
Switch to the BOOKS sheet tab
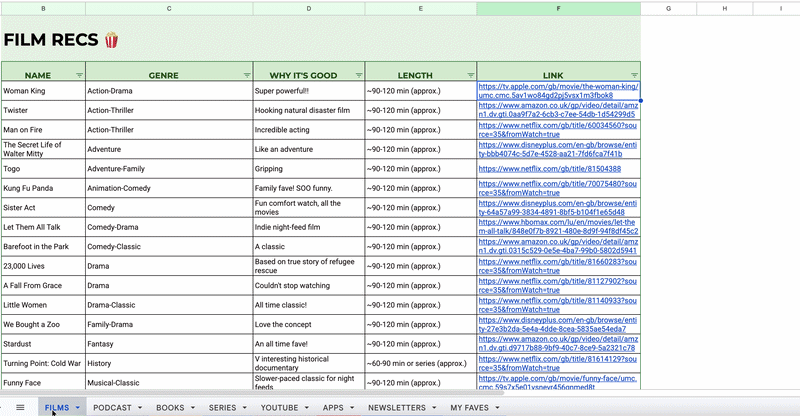point(170,408)
